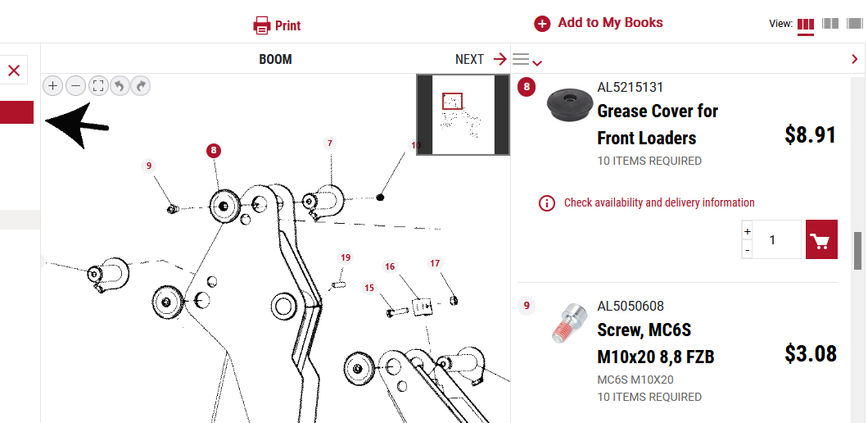This screenshot has height=423, width=868.
Task: Switch to the single-panel view layout
Action: click(855, 23)
